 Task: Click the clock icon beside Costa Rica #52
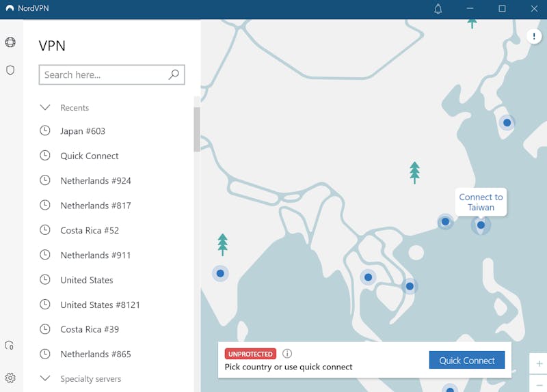tap(44, 230)
